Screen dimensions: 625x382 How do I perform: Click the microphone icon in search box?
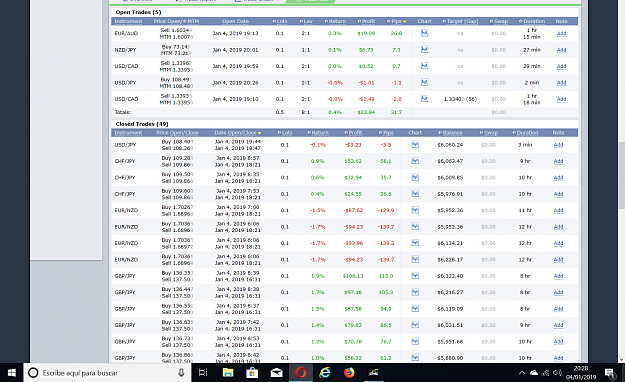coord(181,373)
